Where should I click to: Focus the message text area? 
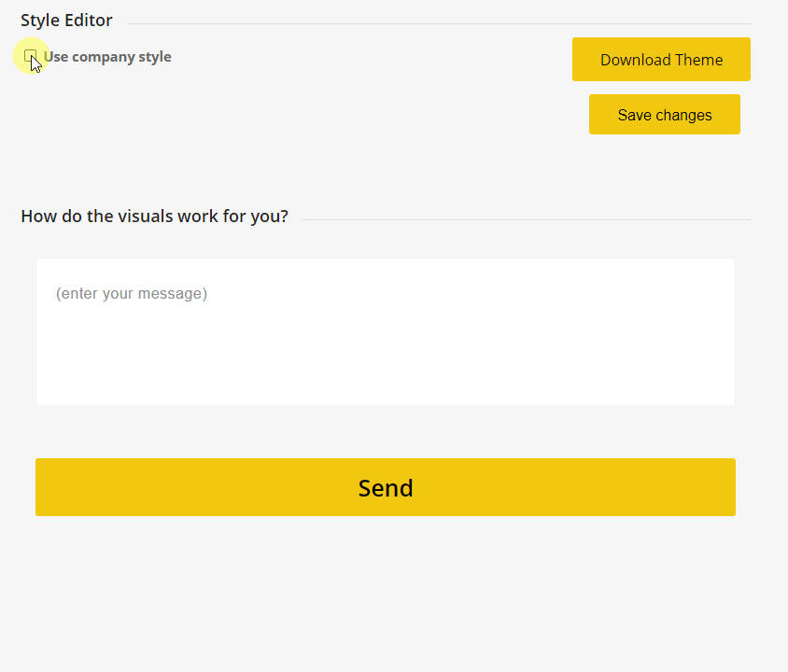point(385,332)
